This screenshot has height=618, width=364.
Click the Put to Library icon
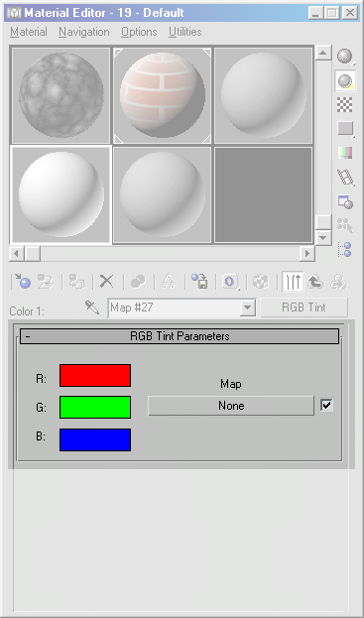coord(199,282)
